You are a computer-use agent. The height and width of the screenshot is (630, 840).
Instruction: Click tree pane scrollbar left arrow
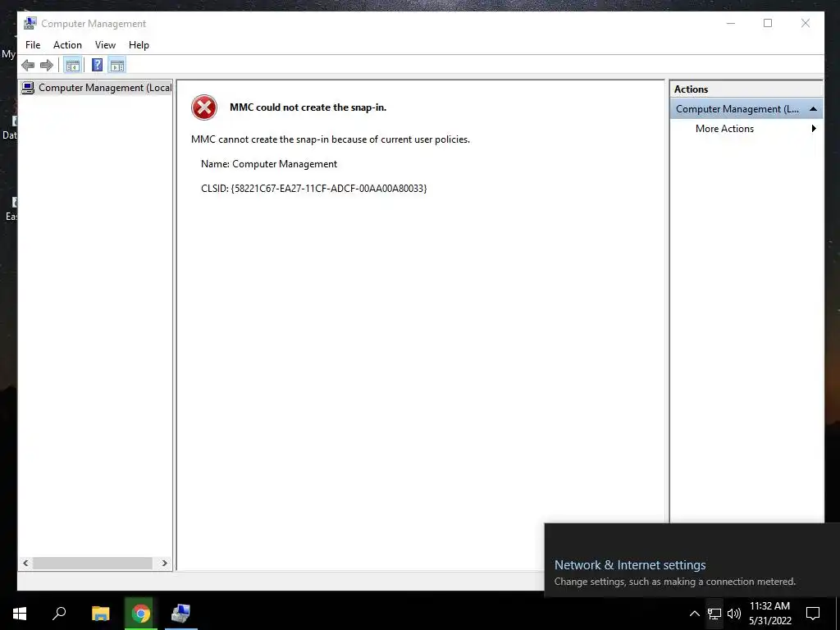click(x=25, y=563)
